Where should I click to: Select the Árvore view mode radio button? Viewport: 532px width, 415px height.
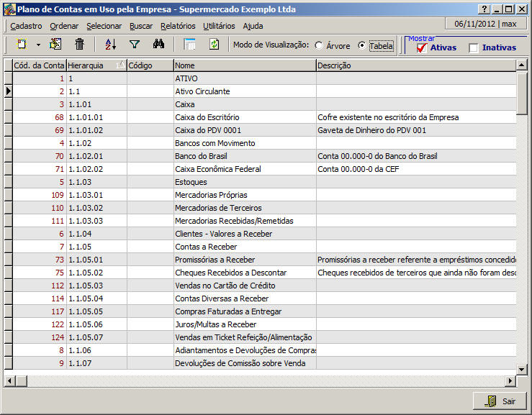coord(319,45)
